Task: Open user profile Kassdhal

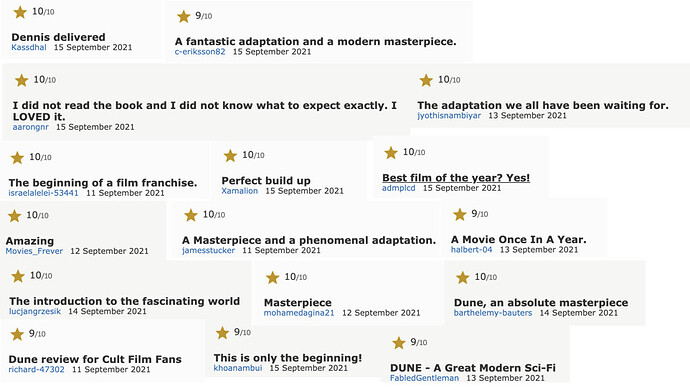Action: 29,47
